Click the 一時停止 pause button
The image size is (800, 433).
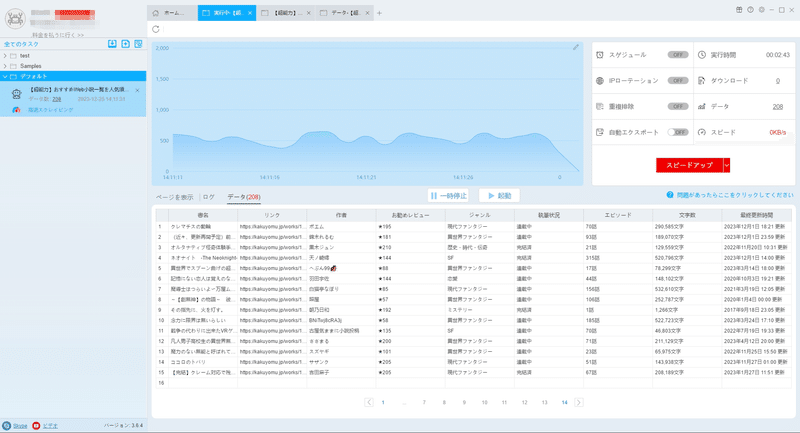pyautogui.click(x=448, y=195)
